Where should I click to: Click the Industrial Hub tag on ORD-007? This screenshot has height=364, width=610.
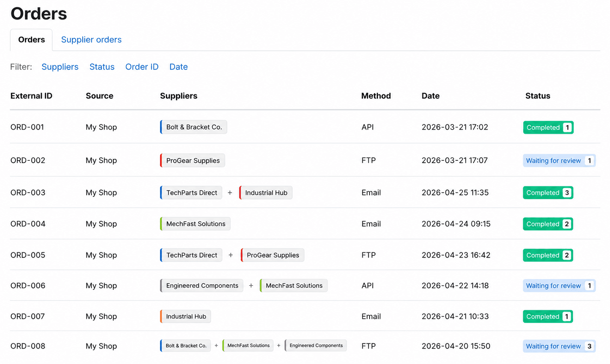(185, 316)
